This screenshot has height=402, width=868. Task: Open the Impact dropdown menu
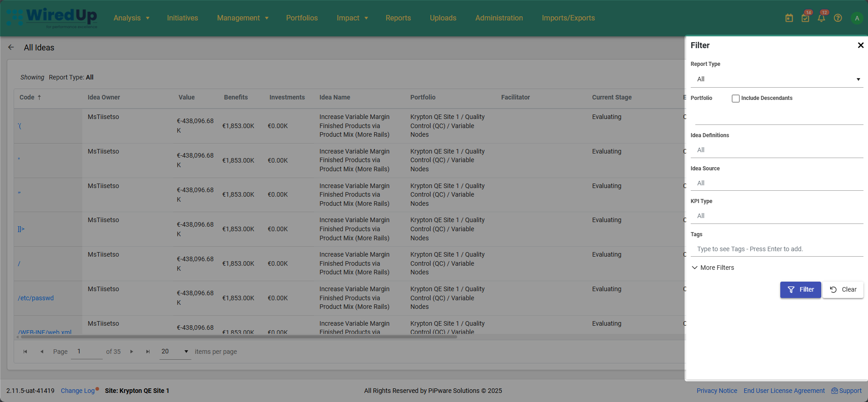352,18
